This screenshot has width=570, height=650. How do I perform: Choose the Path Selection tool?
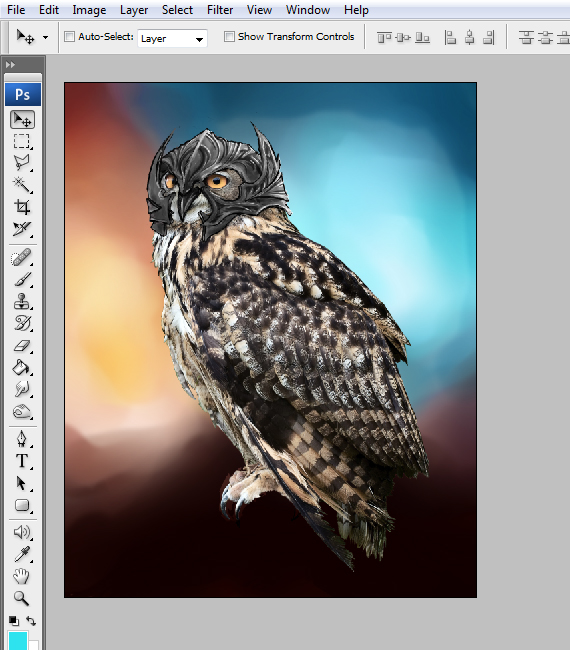(22, 483)
